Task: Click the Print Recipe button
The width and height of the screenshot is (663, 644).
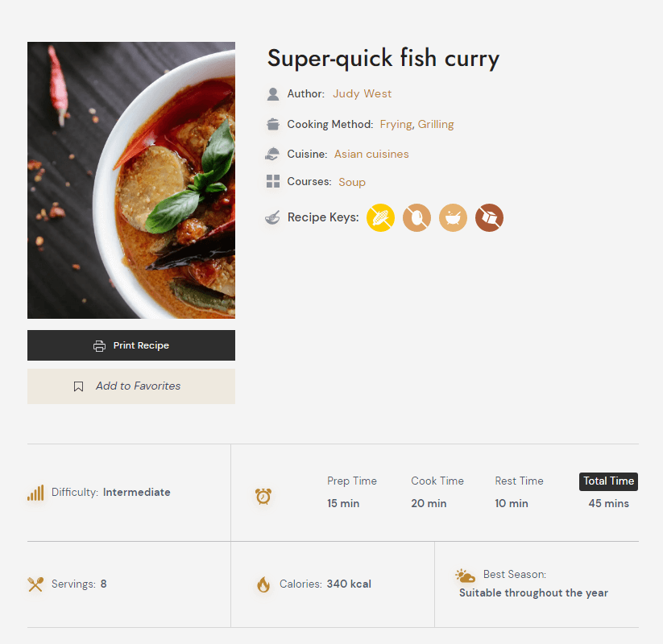Action: [x=131, y=345]
